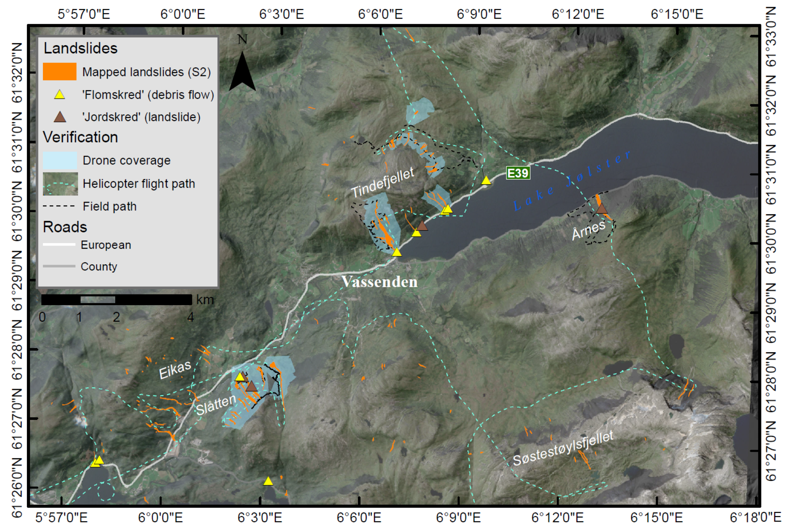788x532 pixels.
Task: Click the dashed Field path legend line
Action: tap(59, 206)
